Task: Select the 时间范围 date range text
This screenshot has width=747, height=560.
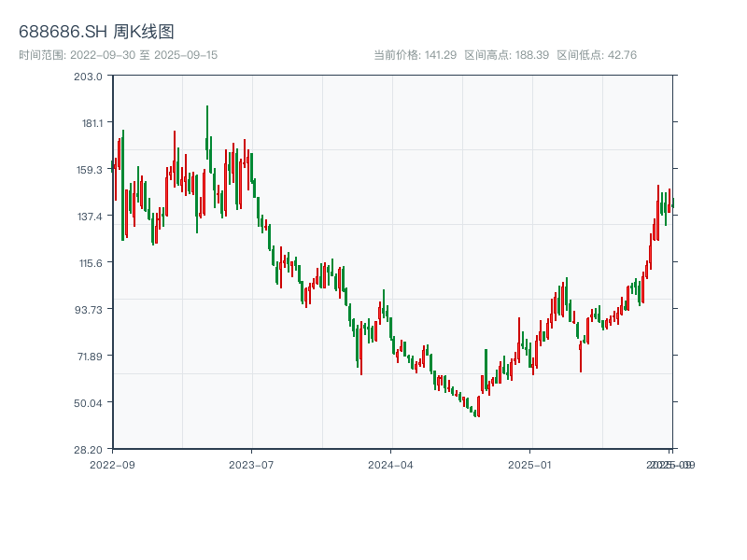Action: point(118,55)
